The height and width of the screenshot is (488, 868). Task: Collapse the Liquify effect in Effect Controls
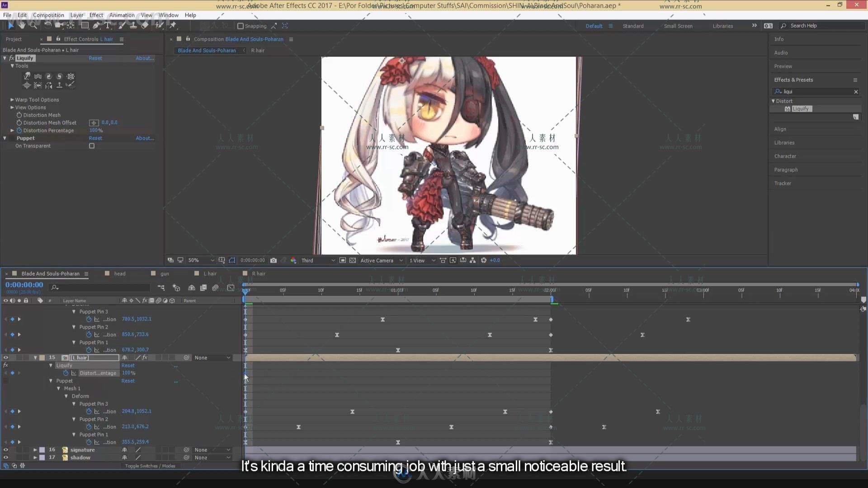tap(5, 58)
